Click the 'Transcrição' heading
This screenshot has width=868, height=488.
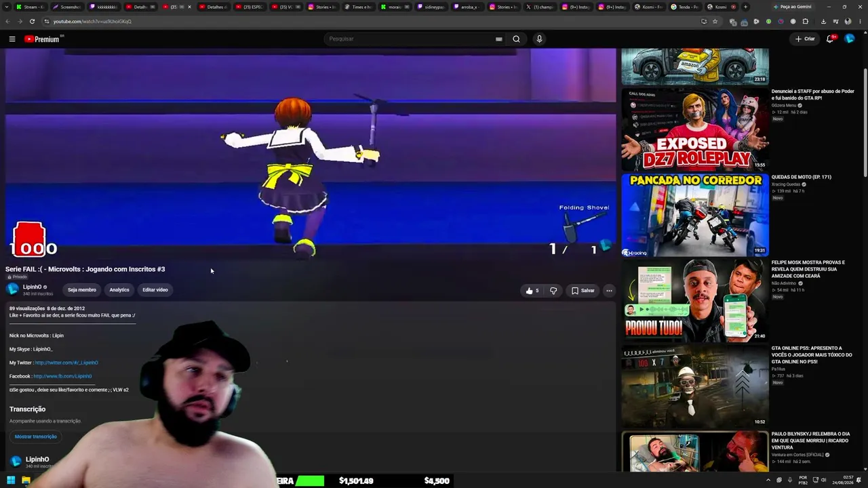[x=28, y=409]
